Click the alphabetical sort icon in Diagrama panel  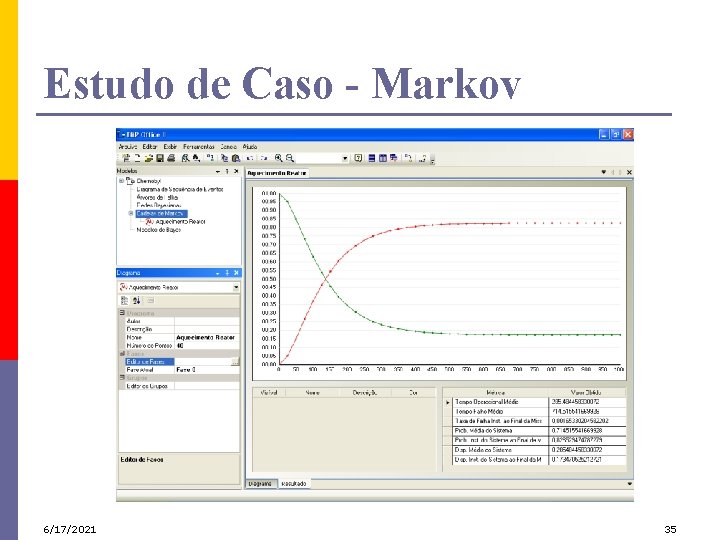[136, 301]
